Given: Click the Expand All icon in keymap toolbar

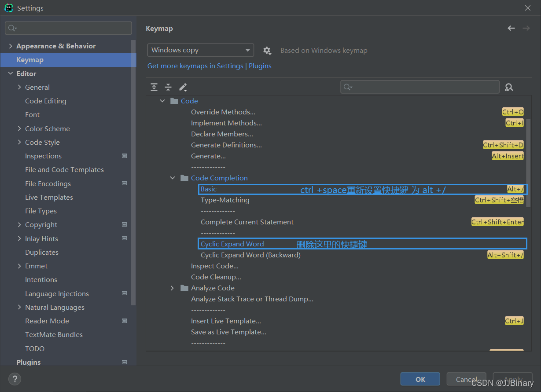Looking at the screenshot, I should [x=154, y=87].
